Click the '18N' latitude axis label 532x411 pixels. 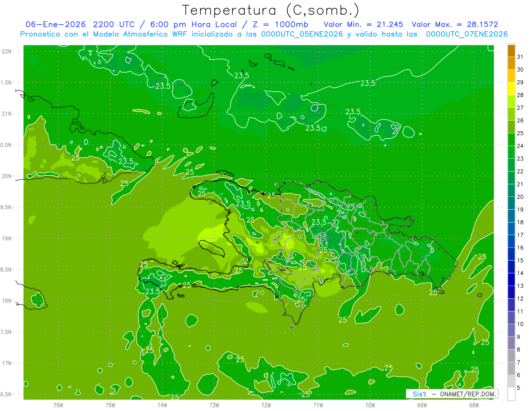coord(7,301)
